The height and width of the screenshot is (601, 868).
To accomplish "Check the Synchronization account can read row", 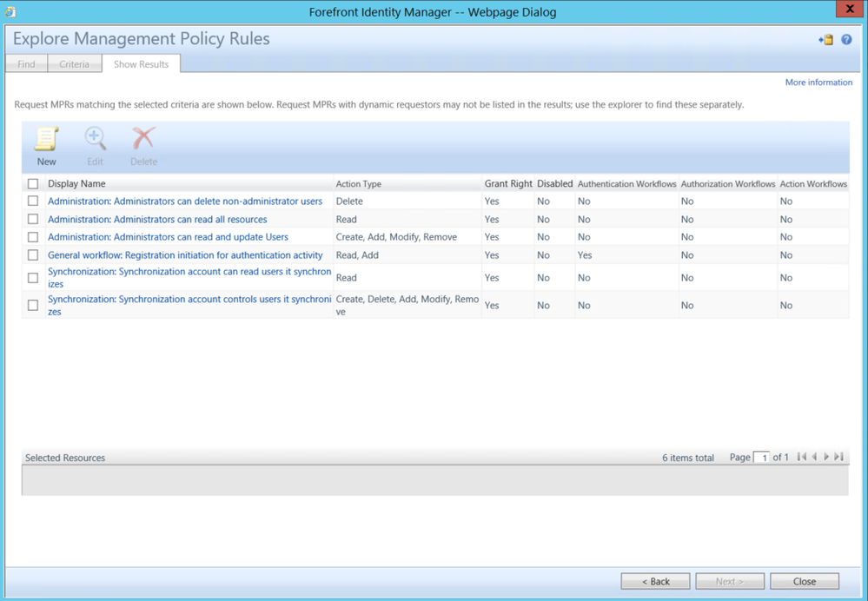I will (x=33, y=278).
